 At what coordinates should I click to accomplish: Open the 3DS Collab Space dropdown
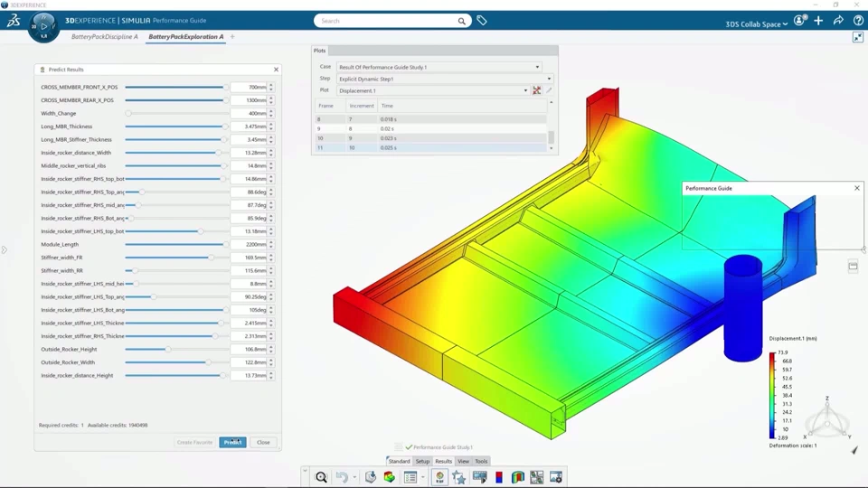coord(756,23)
